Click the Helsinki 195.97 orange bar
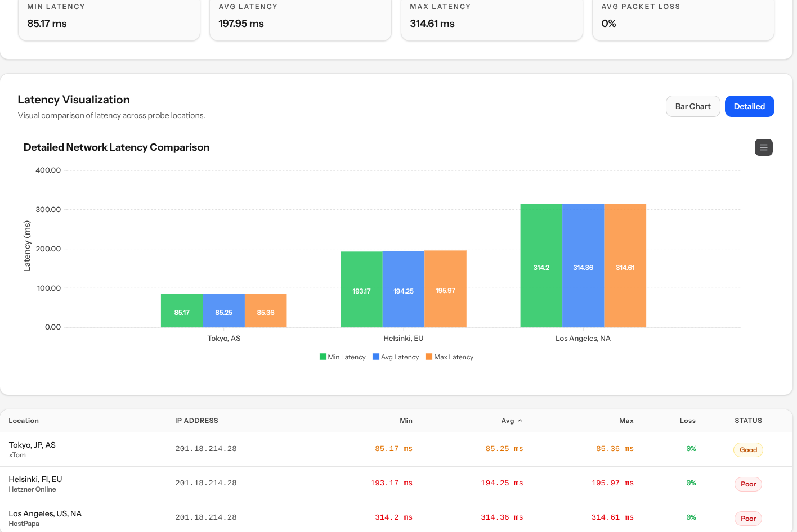797x532 pixels. click(445, 288)
